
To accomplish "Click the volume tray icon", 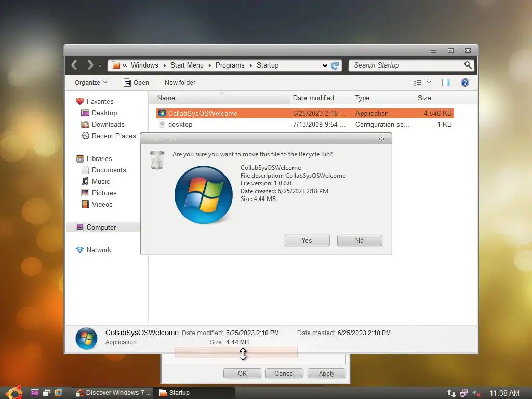I will point(476,393).
